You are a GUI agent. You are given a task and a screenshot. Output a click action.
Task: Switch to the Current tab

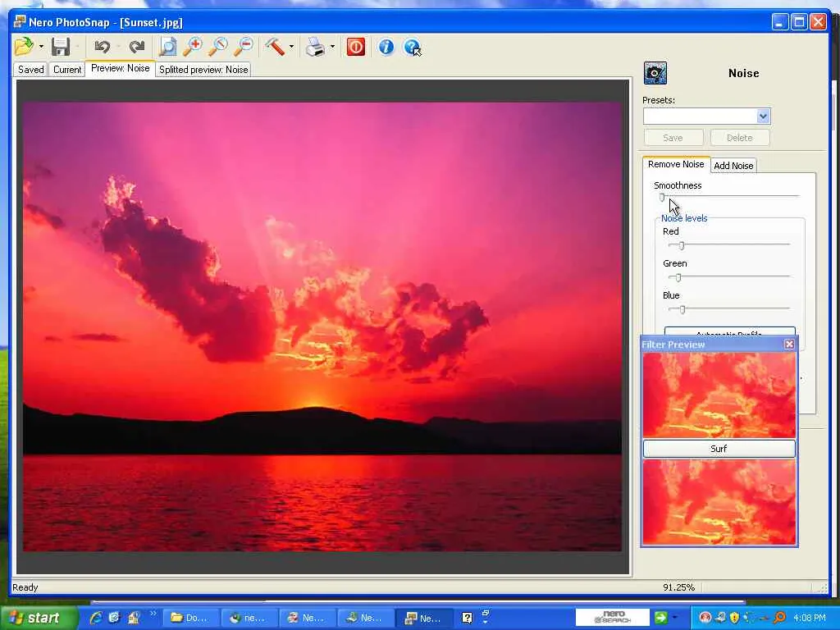tap(67, 70)
